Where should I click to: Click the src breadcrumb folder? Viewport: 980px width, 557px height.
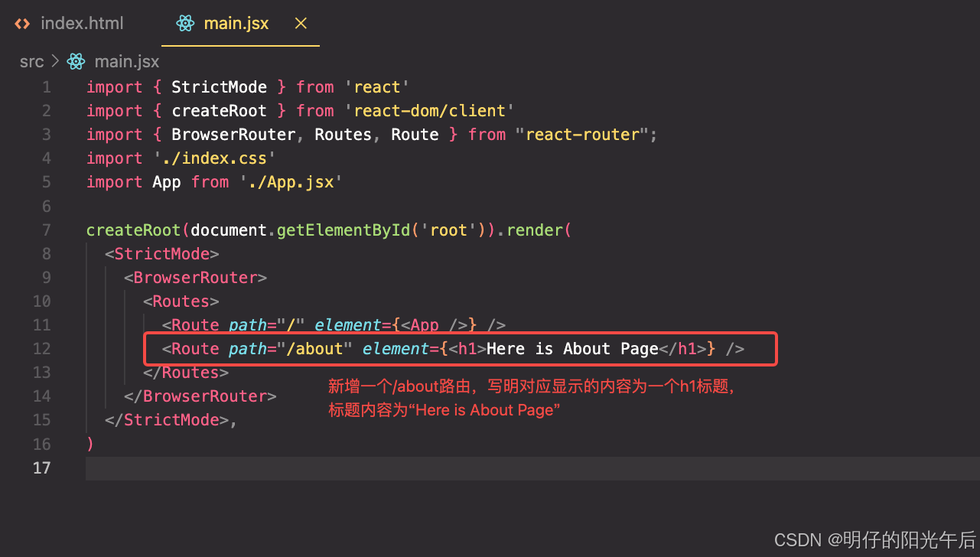coord(31,61)
